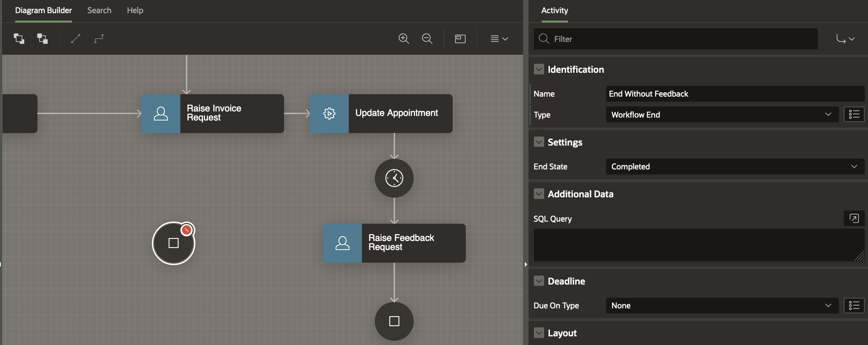Toggle the diagram navigator icon

[x=460, y=39]
